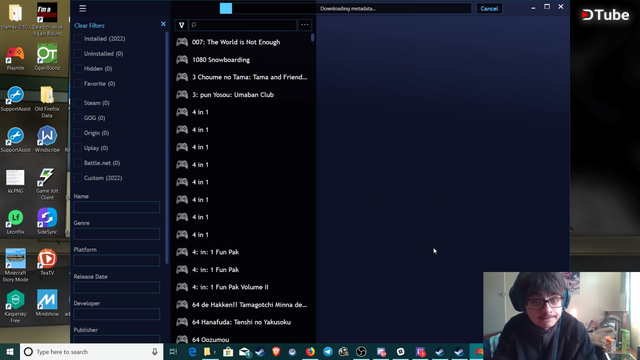Screen dimensions: 640x360
Task: Open Old Firefox Data folder
Action: click(47, 102)
